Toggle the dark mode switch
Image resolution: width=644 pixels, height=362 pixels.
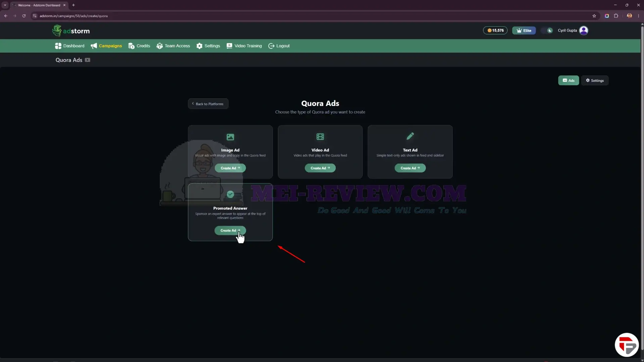[x=547, y=31]
